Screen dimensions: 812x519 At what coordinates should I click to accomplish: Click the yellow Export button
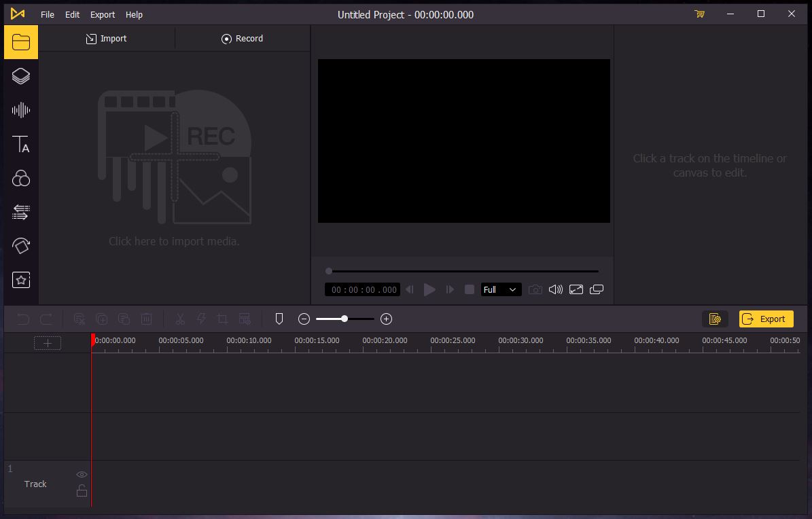point(766,319)
